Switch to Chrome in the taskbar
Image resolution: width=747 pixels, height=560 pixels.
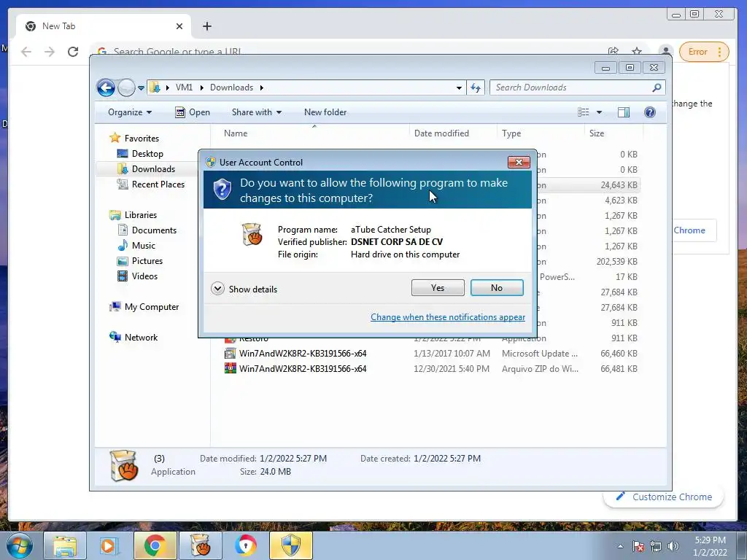click(155, 545)
